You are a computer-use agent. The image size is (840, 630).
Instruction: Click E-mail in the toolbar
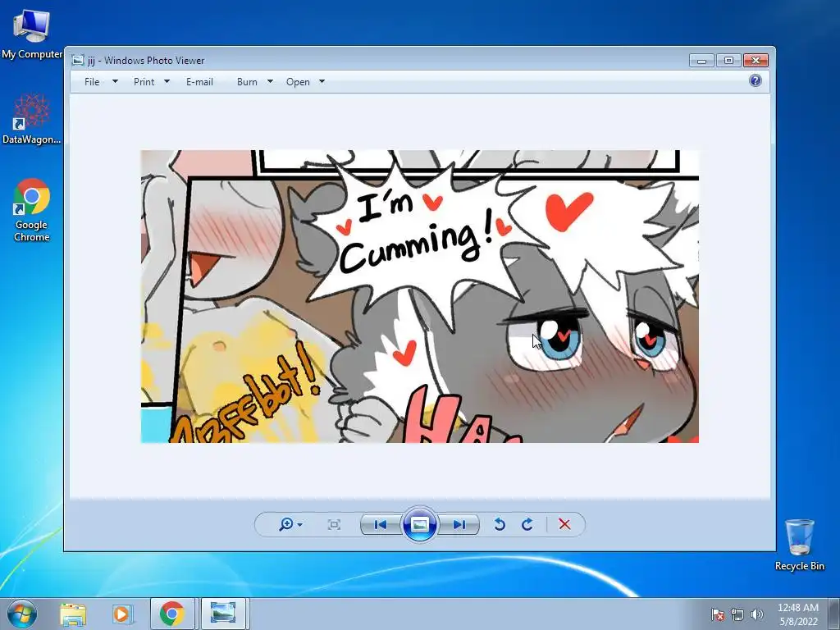[x=199, y=82]
